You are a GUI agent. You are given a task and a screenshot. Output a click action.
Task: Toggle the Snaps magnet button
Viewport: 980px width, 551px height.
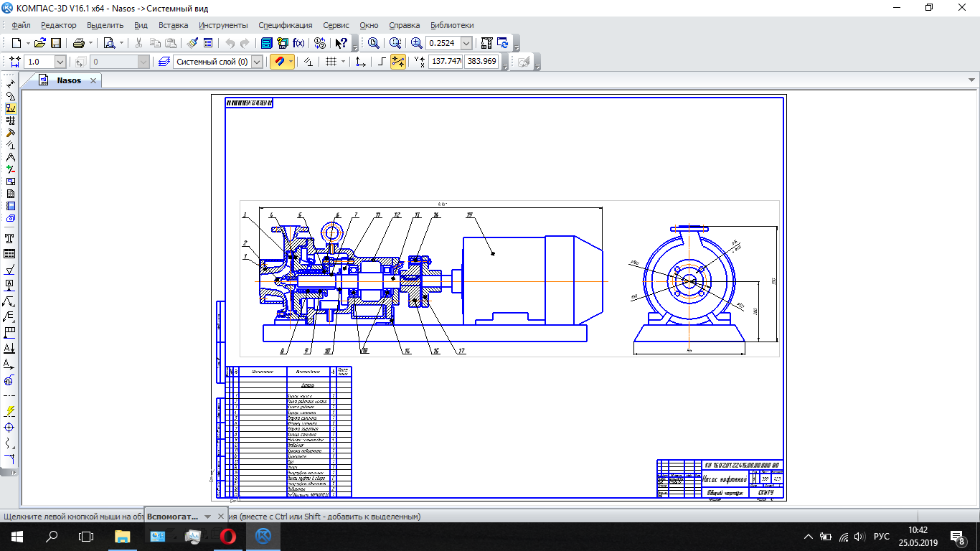click(278, 62)
